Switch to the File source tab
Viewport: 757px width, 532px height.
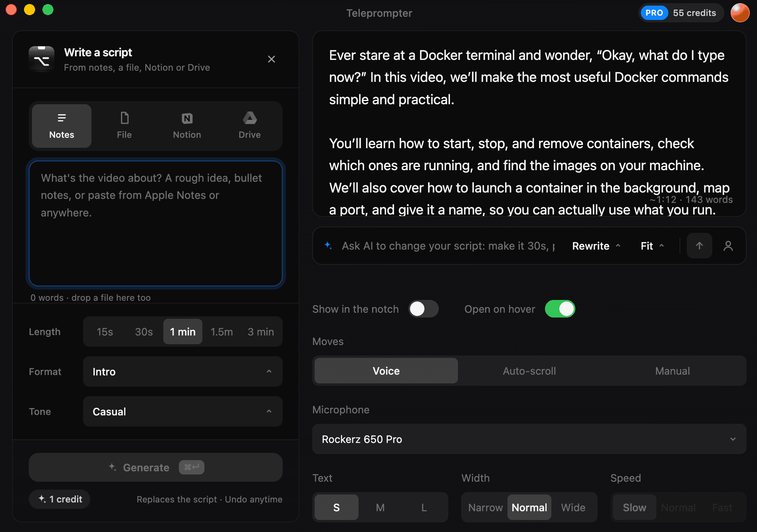[x=124, y=126]
